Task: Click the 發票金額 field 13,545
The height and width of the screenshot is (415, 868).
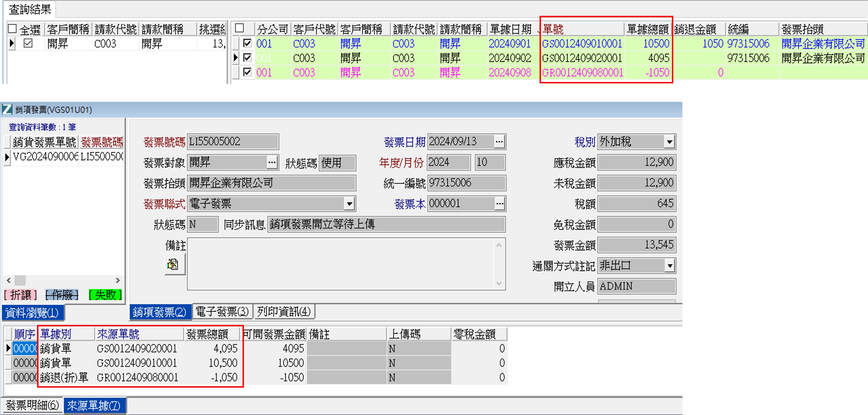Action: point(637,245)
